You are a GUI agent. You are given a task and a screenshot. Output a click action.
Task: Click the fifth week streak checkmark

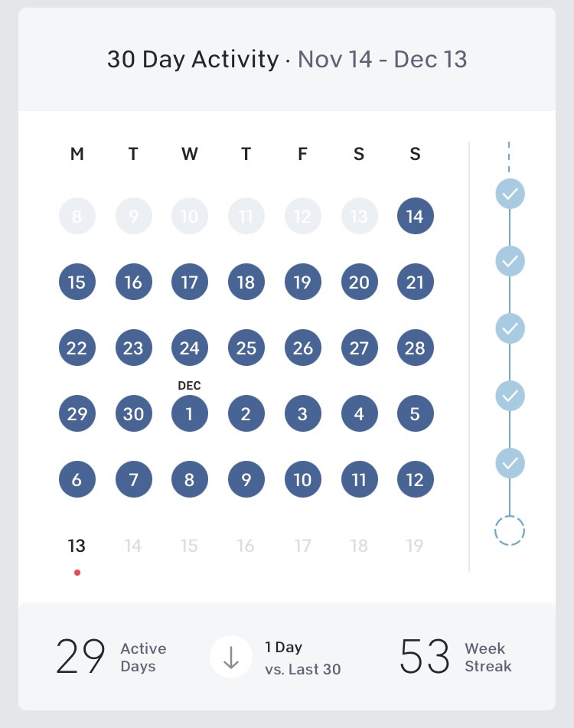coord(510,463)
